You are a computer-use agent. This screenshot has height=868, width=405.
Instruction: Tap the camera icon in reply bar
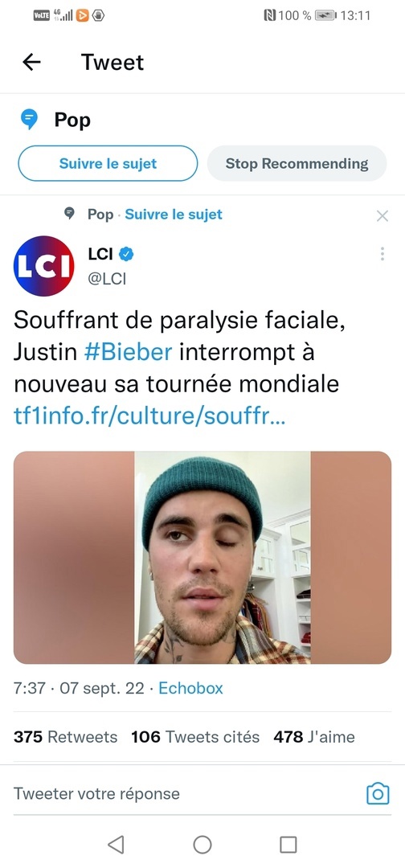[378, 794]
